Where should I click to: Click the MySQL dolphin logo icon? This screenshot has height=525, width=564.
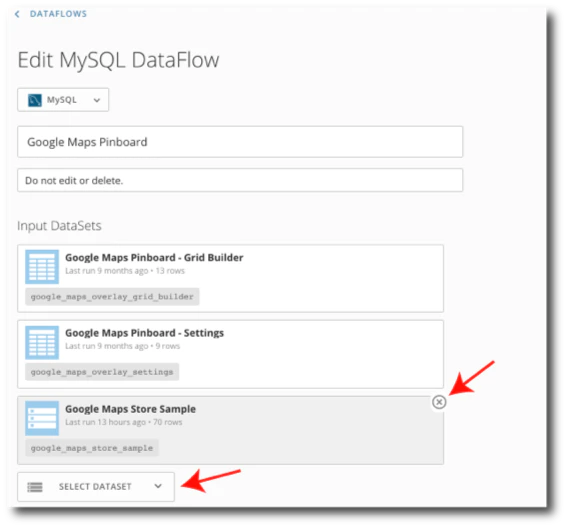pyautogui.click(x=35, y=100)
